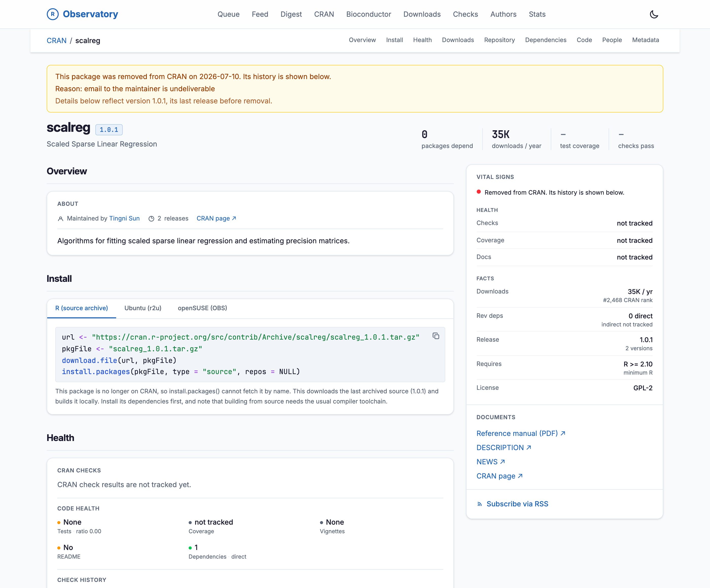Jump to the Repository section anchor
The height and width of the screenshot is (588, 710).
point(499,40)
